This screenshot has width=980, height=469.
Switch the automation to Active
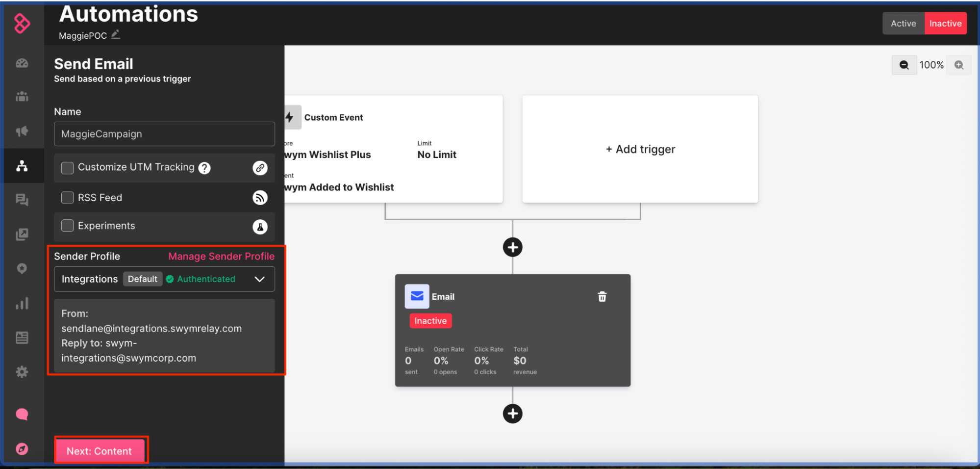point(904,24)
